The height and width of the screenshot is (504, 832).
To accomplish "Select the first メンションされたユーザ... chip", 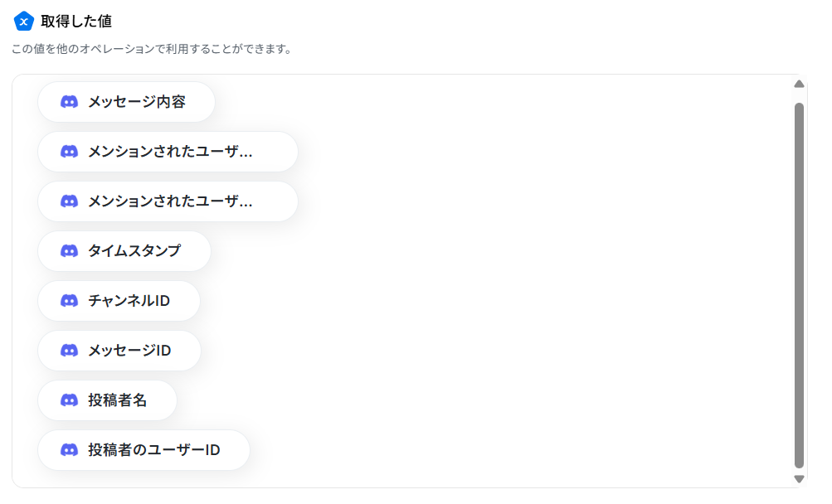I will click(x=168, y=152).
